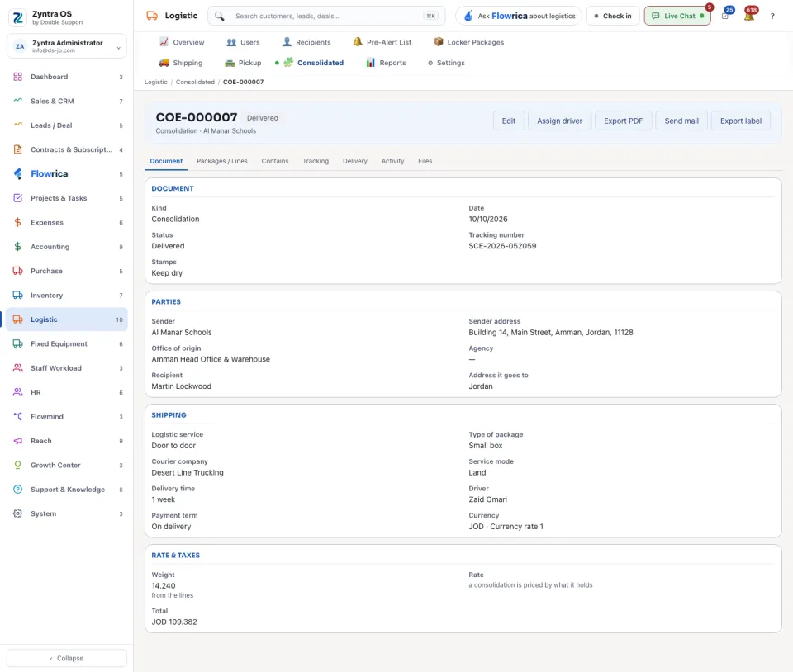Ask Flowrica about logistics

point(519,16)
